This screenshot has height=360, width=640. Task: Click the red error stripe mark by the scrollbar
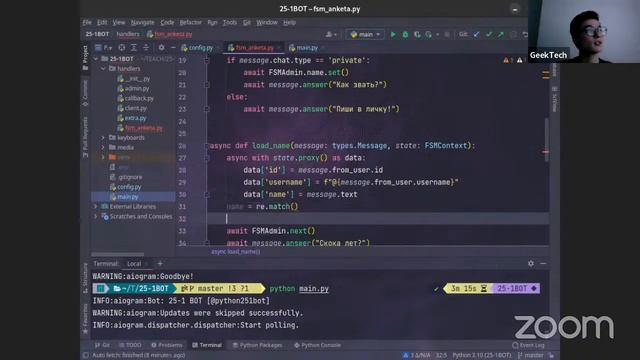click(546, 152)
